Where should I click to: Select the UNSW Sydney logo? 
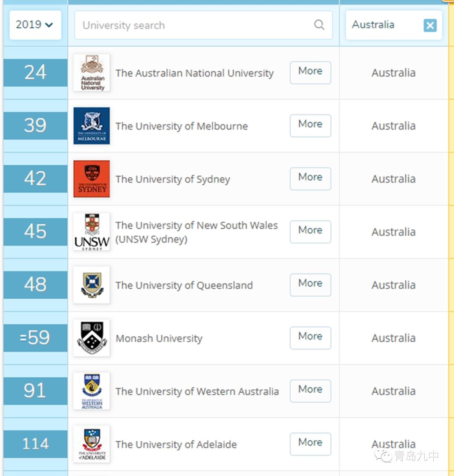92,232
